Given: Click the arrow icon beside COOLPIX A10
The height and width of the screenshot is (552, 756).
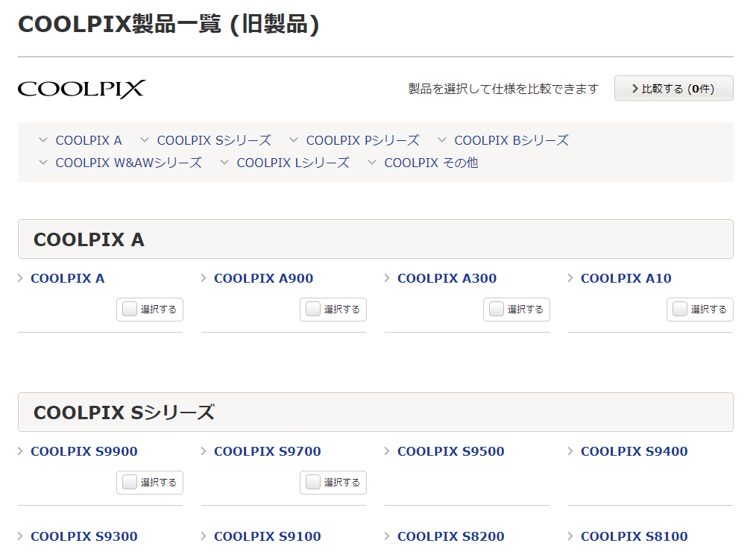Looking at the screenshot, I should (x=570, y=278).
